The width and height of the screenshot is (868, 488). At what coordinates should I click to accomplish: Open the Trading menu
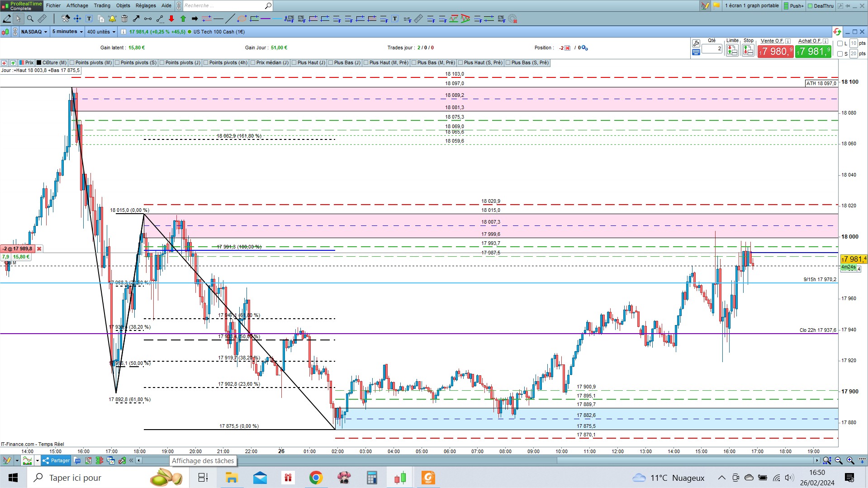pos(102,5)
